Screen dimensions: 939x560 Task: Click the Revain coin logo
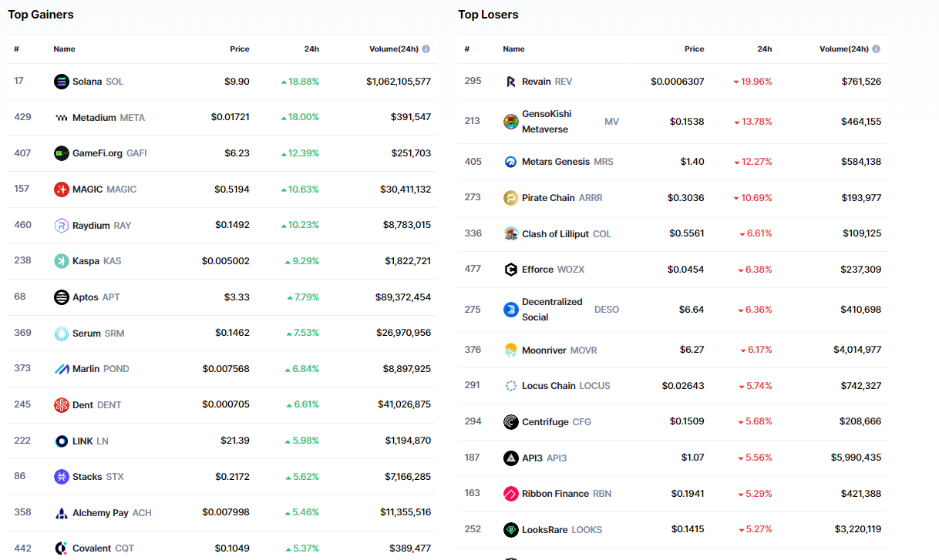click(x=511, y=82)
